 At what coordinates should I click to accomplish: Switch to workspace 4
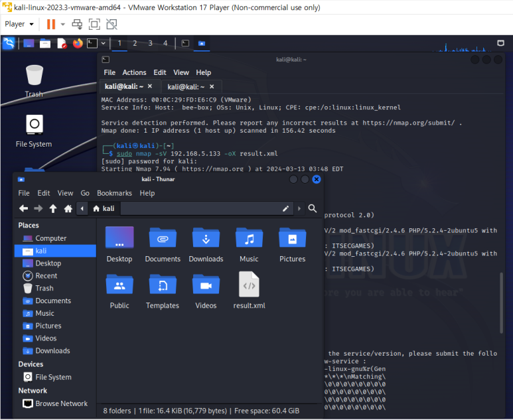(x=165, y=43)
